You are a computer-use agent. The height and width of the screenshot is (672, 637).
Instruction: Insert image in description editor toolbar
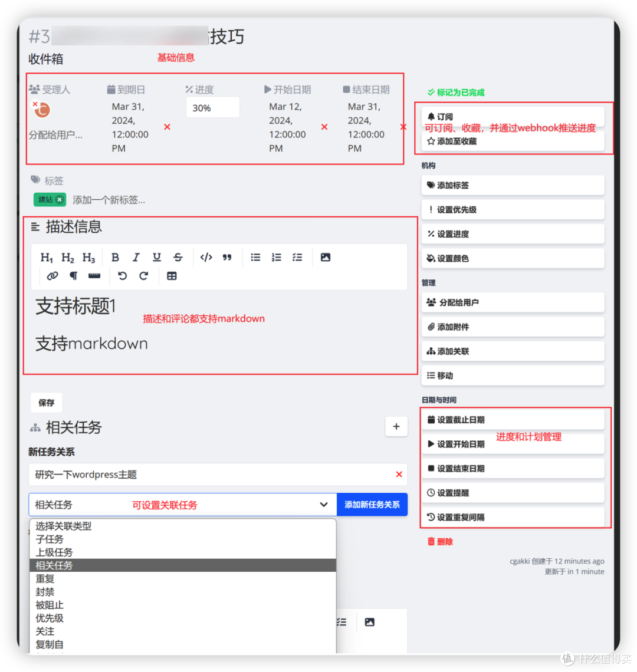point(326,257)
